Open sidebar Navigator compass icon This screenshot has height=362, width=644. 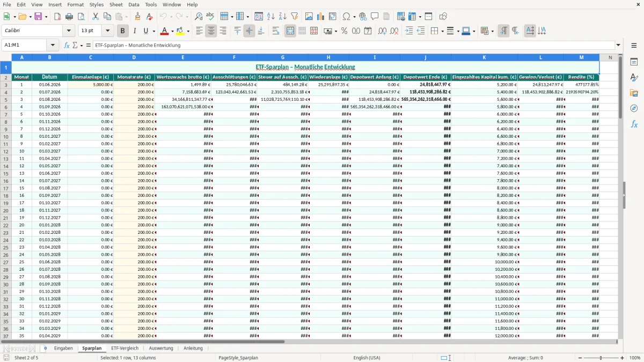click(634, 108)
